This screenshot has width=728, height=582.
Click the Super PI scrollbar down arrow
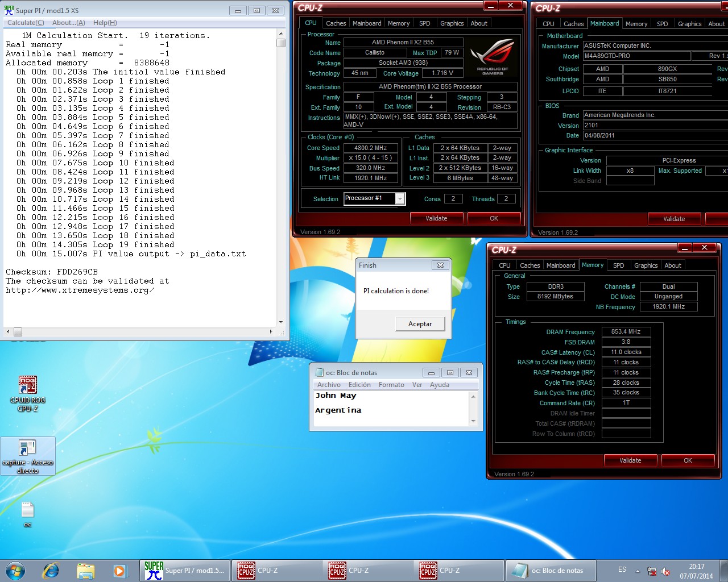[281, 322]
